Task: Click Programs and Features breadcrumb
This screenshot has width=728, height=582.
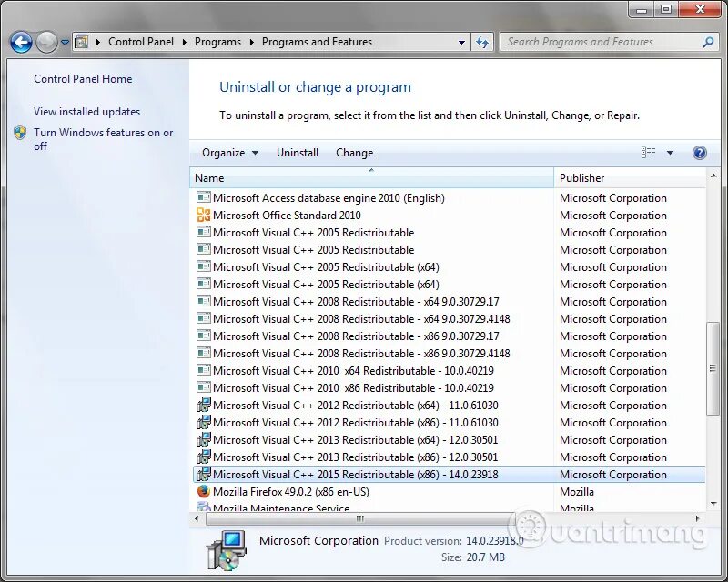Action: click(x=317, y=42)
